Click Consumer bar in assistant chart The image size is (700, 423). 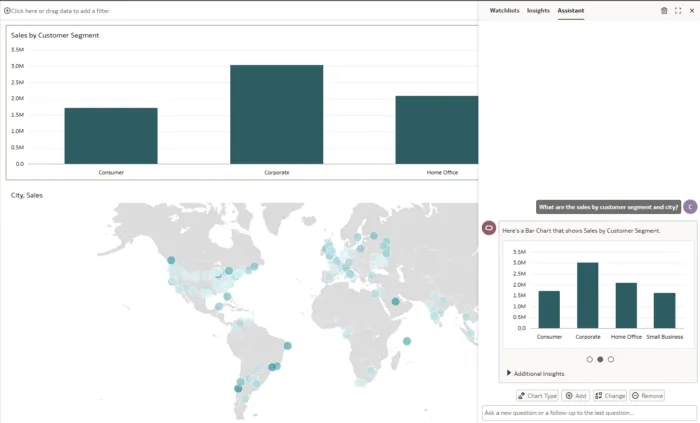point(549,310)
